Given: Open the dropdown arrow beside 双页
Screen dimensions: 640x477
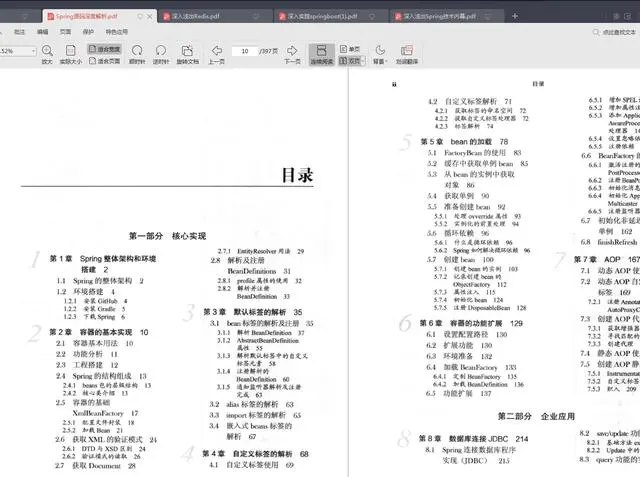Looking at the screenshot, I should [363, 61].
